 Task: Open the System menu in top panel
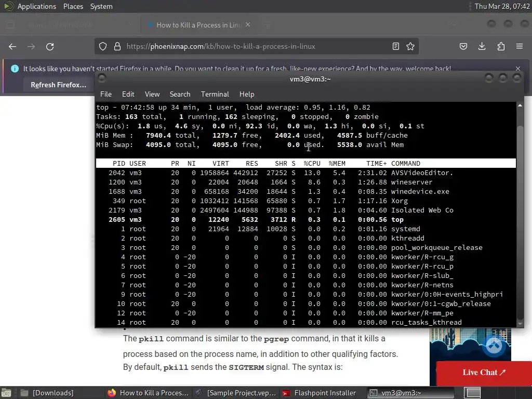click(101, 6)
